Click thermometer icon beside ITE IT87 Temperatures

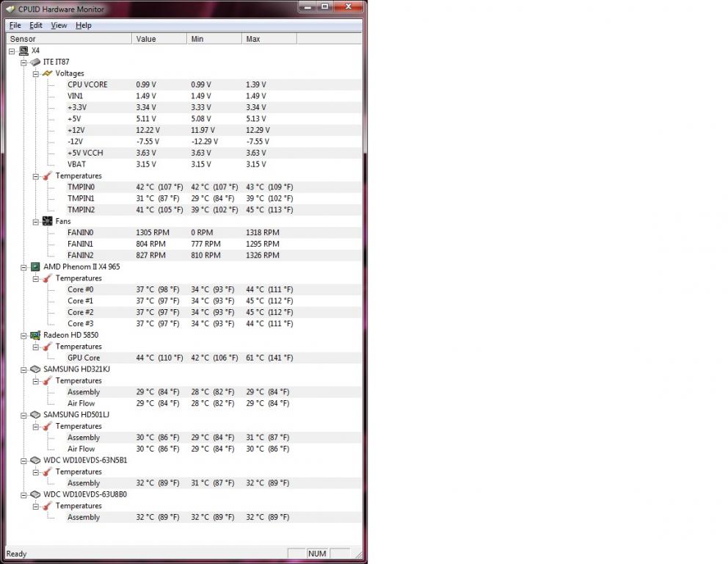click(x=48, y=176)
